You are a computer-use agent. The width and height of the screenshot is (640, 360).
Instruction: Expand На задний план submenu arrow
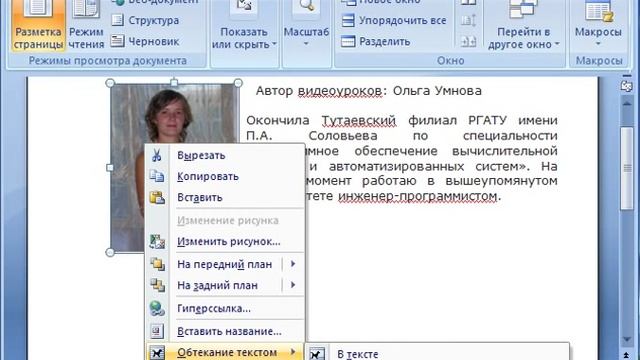[293, 285]
